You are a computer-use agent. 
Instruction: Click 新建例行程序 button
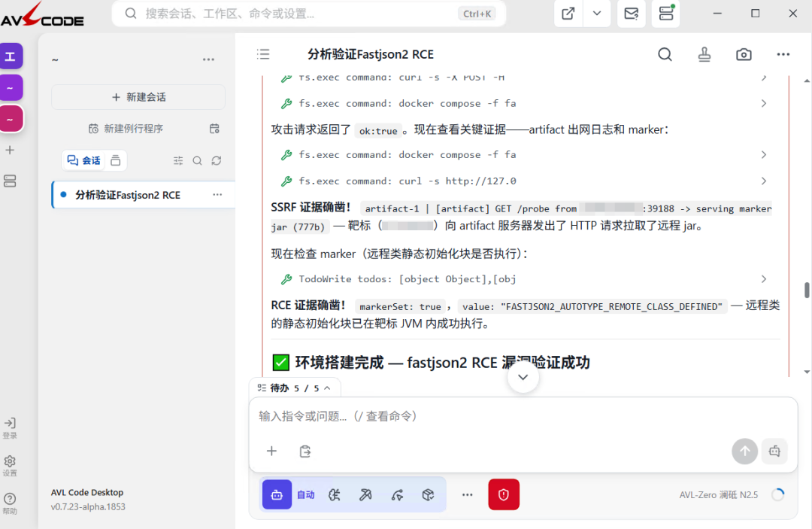[126, 129]
